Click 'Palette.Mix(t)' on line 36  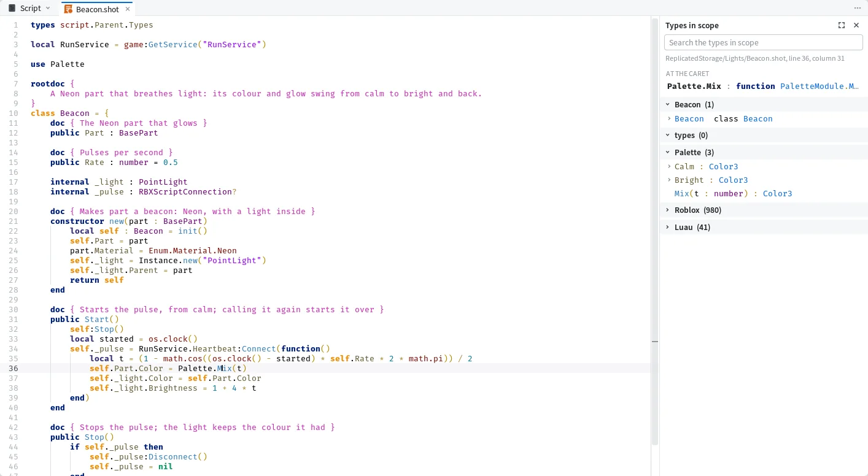tap(212, 368)
